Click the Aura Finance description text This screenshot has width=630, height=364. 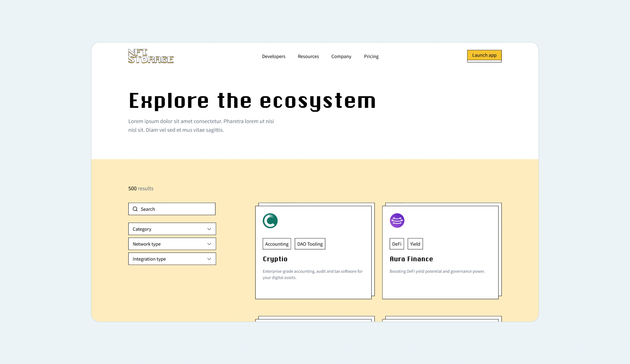[437, 271]
